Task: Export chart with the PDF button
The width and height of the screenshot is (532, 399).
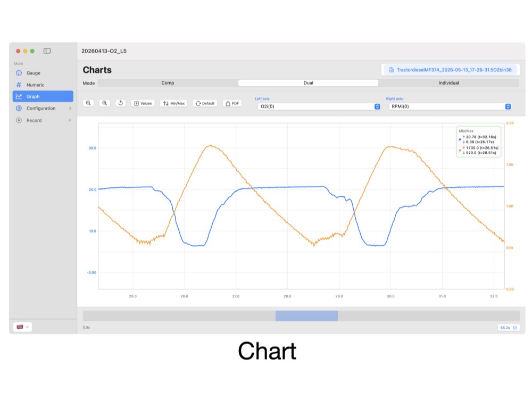Action: (232, 103)
